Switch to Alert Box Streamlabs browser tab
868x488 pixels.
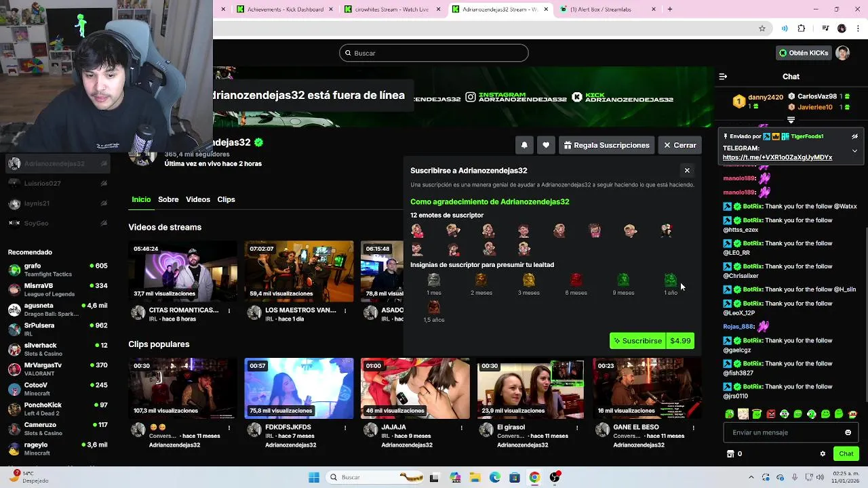[x=608, y=9]
